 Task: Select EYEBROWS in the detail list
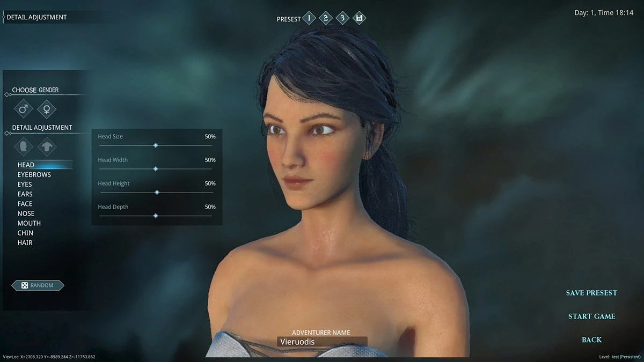coord(34,175)
